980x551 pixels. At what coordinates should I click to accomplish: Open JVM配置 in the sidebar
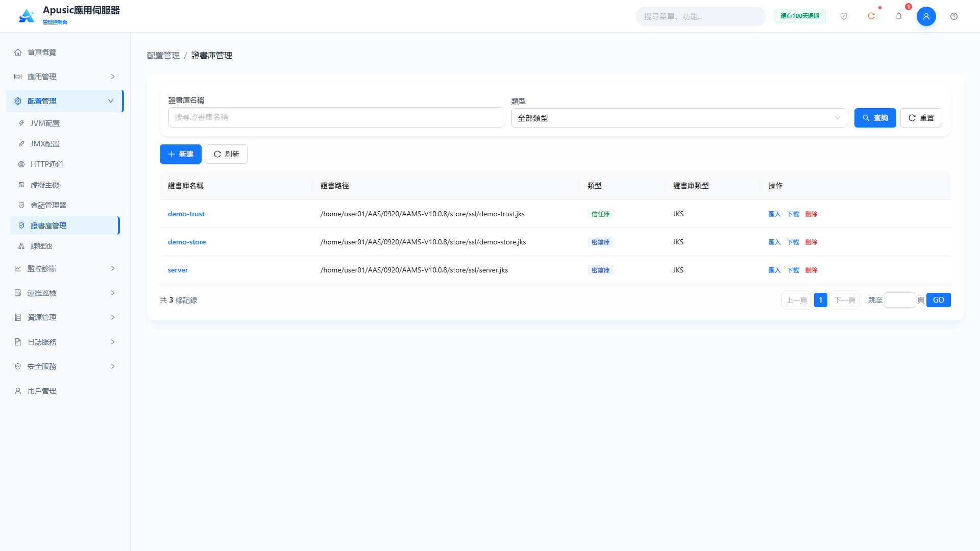(x=65, y=123)
